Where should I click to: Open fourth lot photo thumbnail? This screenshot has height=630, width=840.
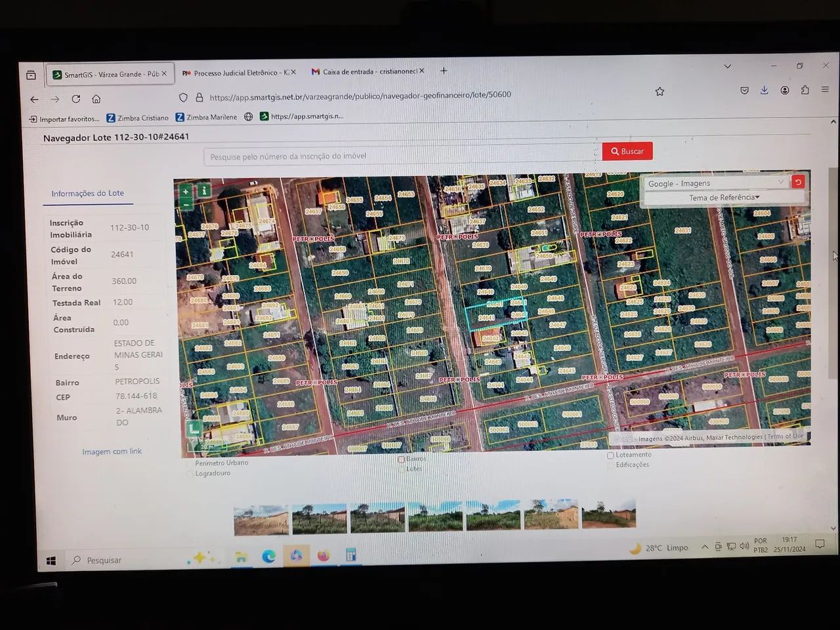click(x=435, y=516)
